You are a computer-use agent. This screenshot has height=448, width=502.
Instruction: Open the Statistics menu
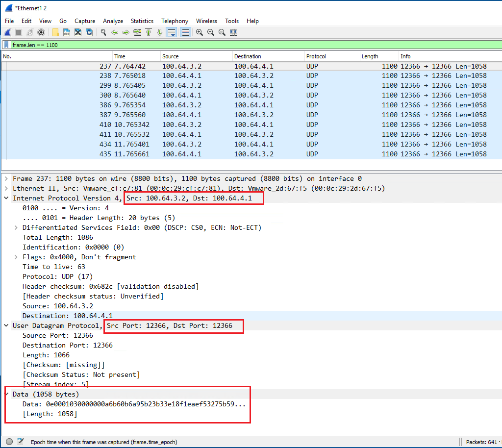point(142,21)
